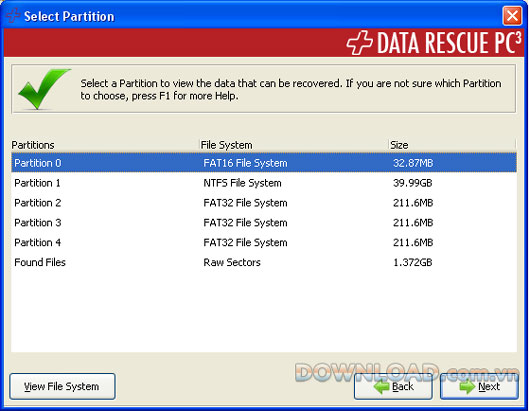
Task: Click the View File System button
Action: coord(62,386)
